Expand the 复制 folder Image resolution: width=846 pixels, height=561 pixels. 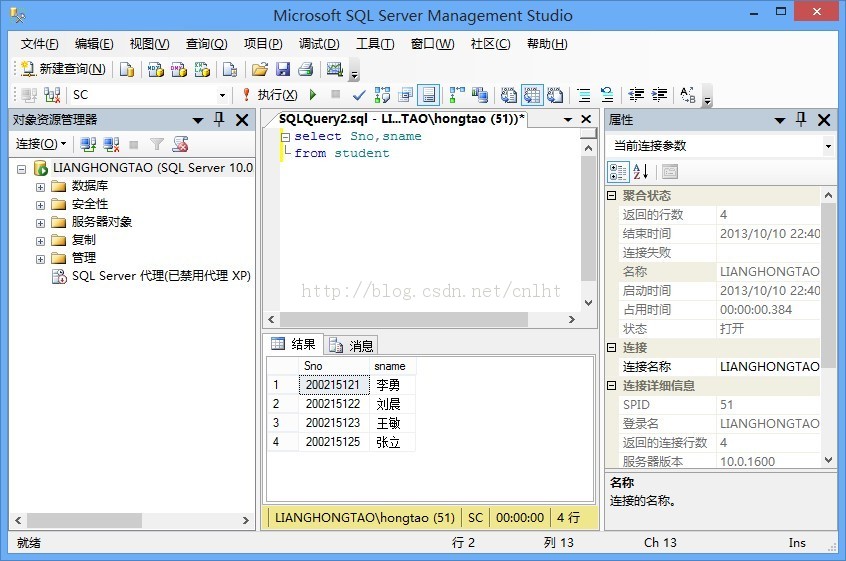(x=40, y=241)
